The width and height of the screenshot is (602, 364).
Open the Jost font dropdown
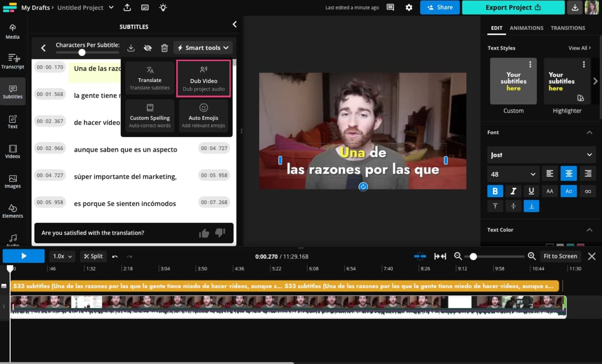(x=541, y=155)
